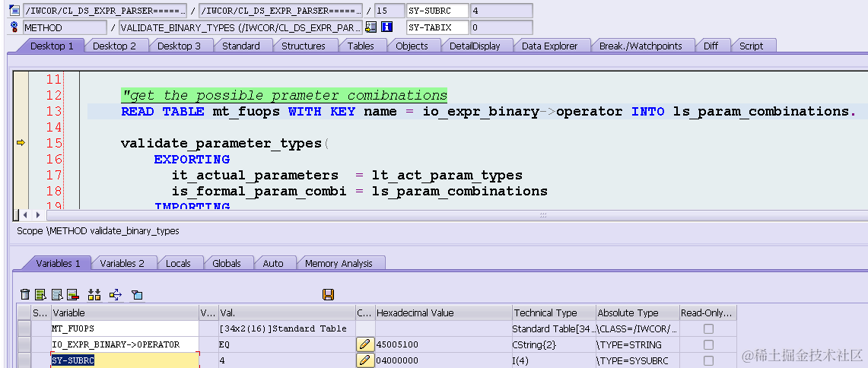868x368 pixels.
Task: Click line number 12 in gutter
Action: (54, 95)
